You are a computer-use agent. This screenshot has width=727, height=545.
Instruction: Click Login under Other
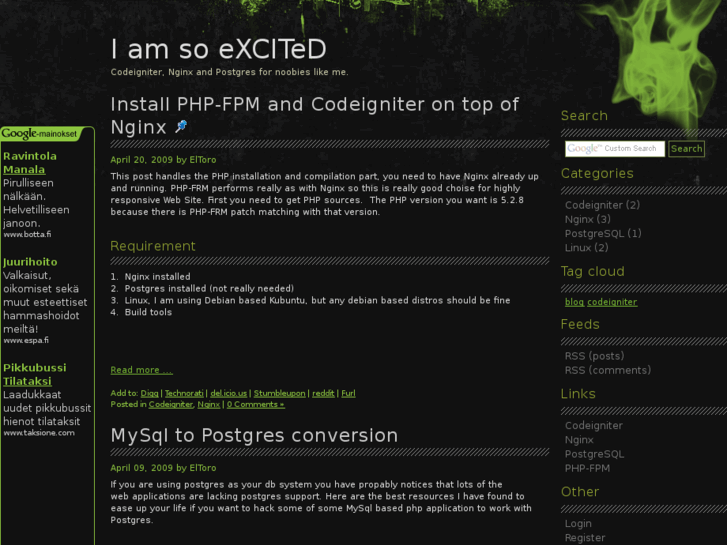tap(578, 524)
